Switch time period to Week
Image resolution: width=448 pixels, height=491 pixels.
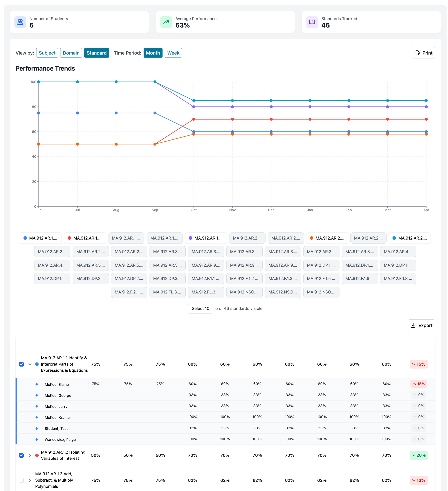(x=173, y=53)
